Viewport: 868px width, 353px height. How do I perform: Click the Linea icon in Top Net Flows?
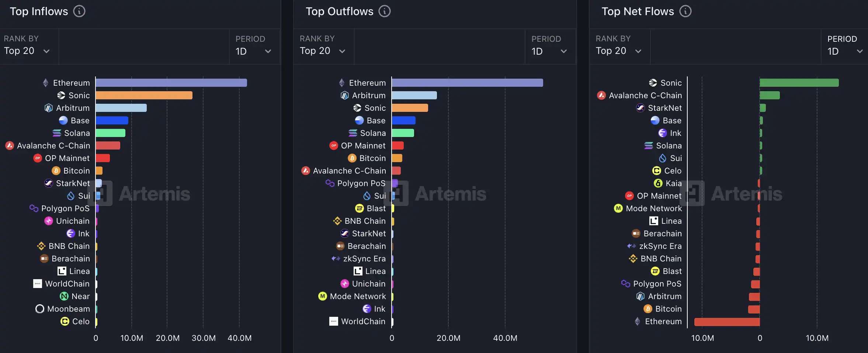[654, 221]
